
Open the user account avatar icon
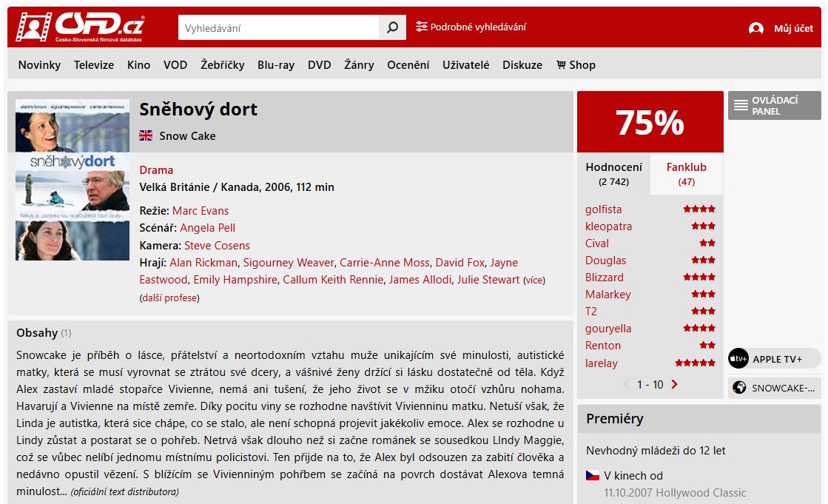pyautogui.click(x=756, y=29)
